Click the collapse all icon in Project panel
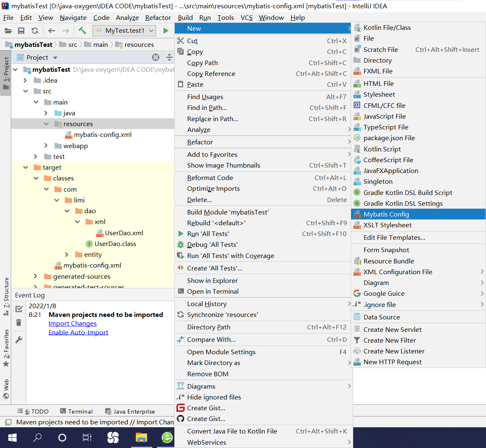486x448 pixels. (x=169, y=57)
